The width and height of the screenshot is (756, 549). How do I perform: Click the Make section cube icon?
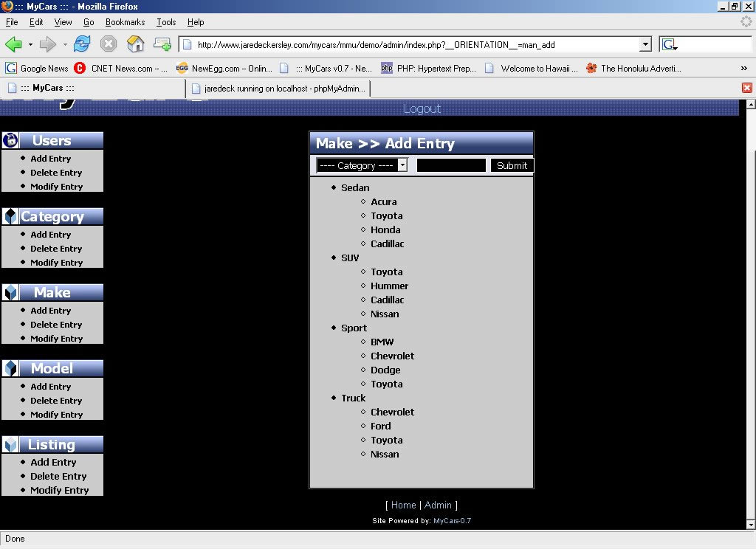tap(10, 292)
